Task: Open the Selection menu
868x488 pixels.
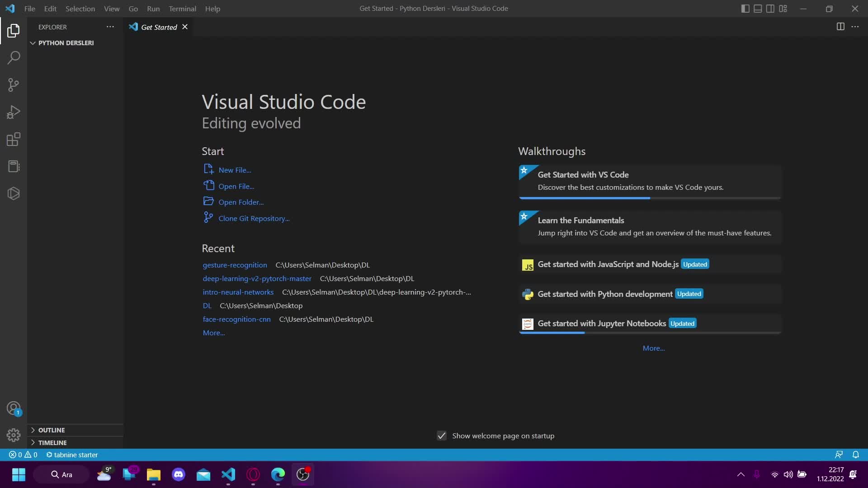Action: (80, 9)
